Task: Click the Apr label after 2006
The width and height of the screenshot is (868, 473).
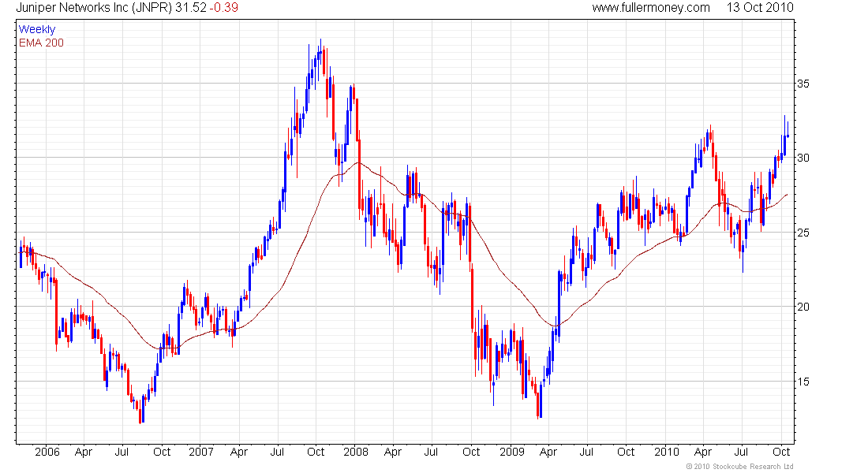Action: pos(84,452)
